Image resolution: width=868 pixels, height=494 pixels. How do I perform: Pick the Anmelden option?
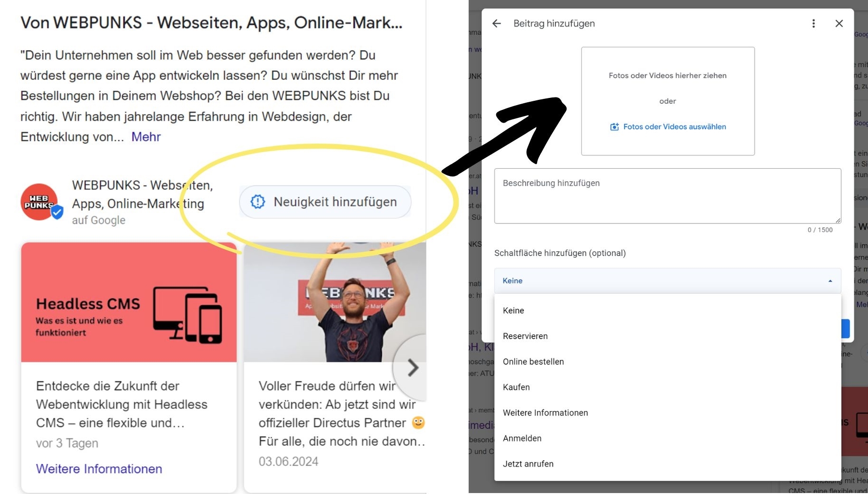(x=667, y=438)
